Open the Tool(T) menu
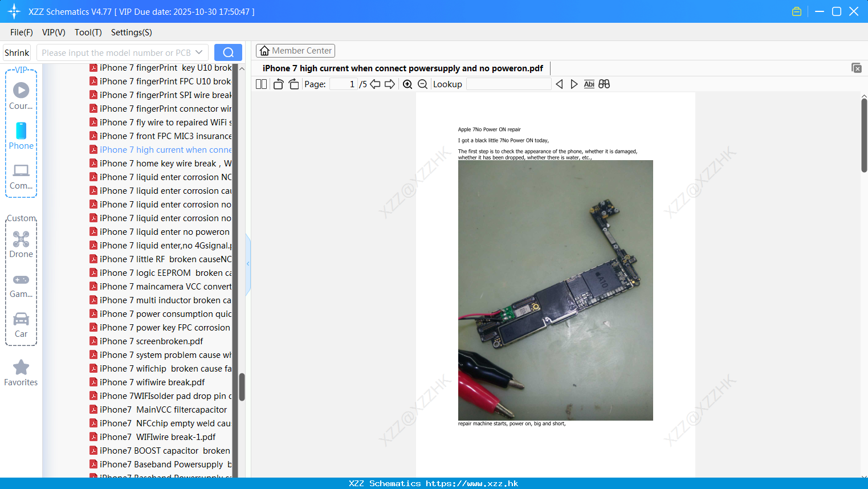Image resolution: width=868 pixels, height=489 pixels. point(88,32)
